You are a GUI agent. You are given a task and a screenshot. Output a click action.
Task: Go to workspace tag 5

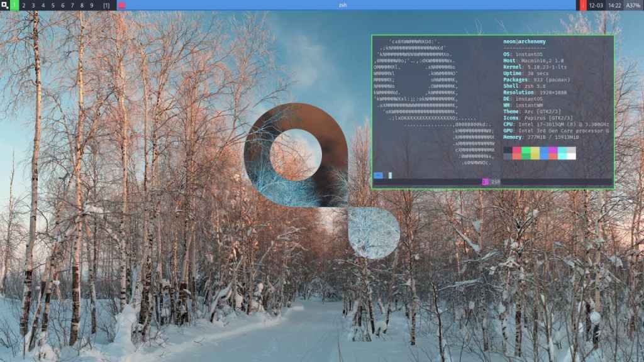53,5
